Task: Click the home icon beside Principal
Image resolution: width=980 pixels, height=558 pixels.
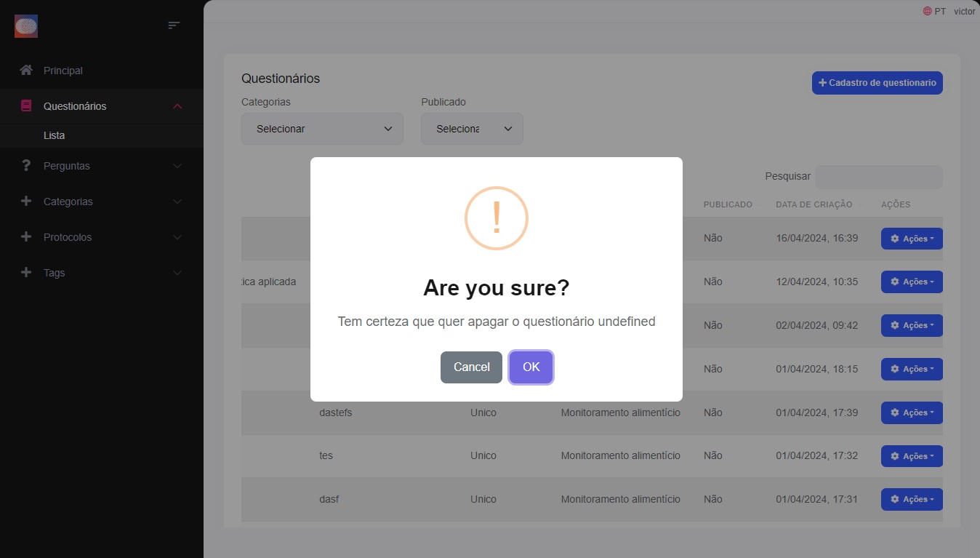Action: [26, 71]
